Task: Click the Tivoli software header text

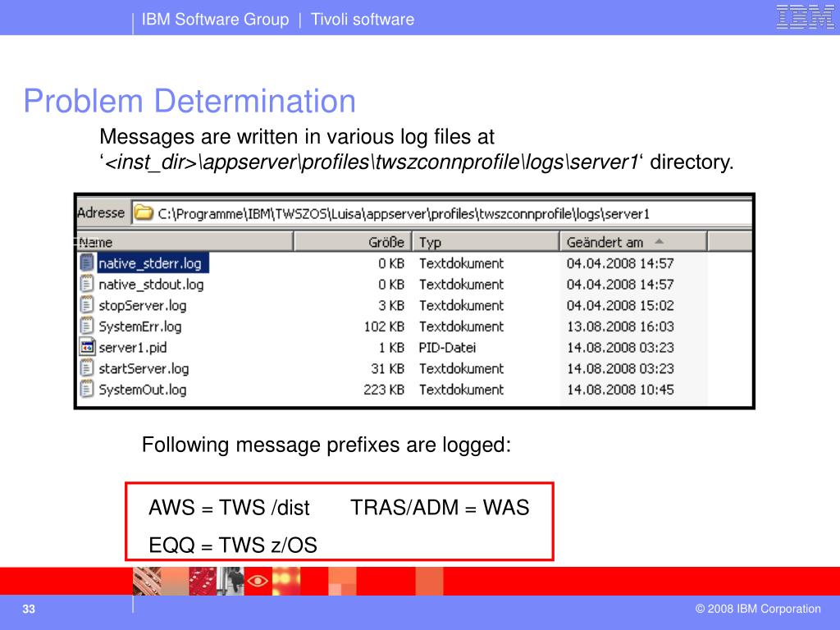Action: pos(363,20)
